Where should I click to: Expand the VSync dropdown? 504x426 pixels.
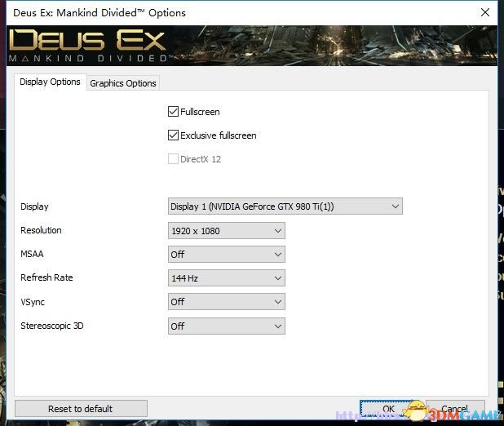coord(226,302)
